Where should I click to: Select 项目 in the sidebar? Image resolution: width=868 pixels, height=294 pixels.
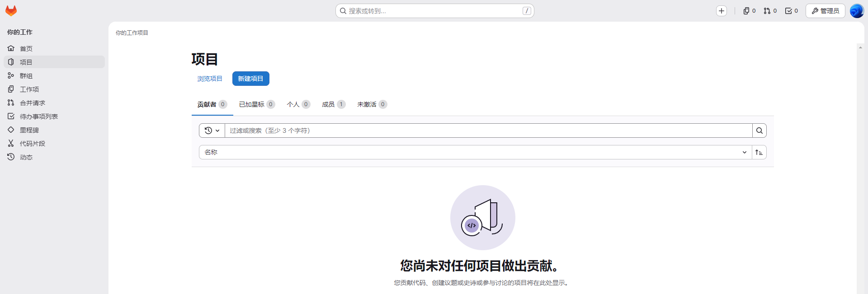tap(54, 62)
